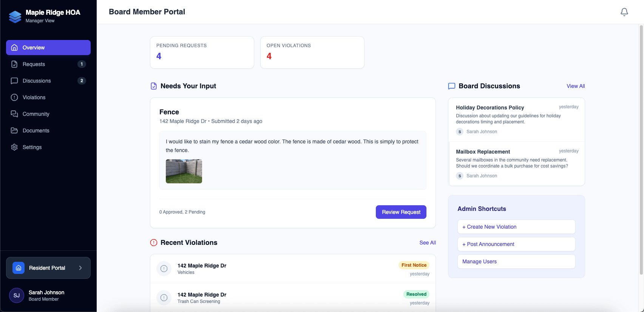Click the Requests document icon in sidebar
Screen dimensions: 644x312
pos(14,64)
